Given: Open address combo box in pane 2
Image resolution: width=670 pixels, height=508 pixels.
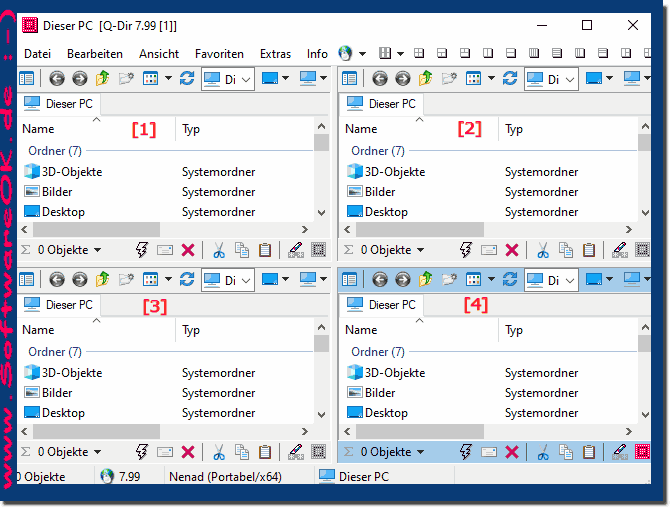Looking at the screenshot, I should 552,79.
